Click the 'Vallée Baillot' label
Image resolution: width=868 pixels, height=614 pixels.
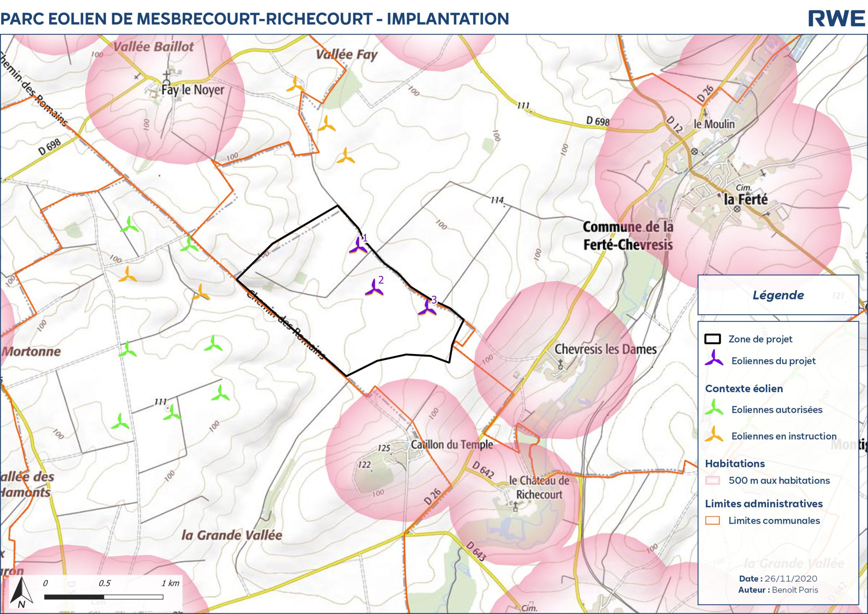coord(154,46)
